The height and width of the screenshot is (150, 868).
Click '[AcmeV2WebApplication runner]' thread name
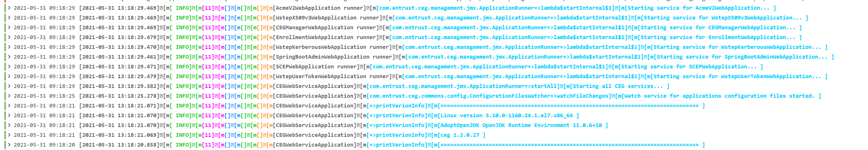320,8
